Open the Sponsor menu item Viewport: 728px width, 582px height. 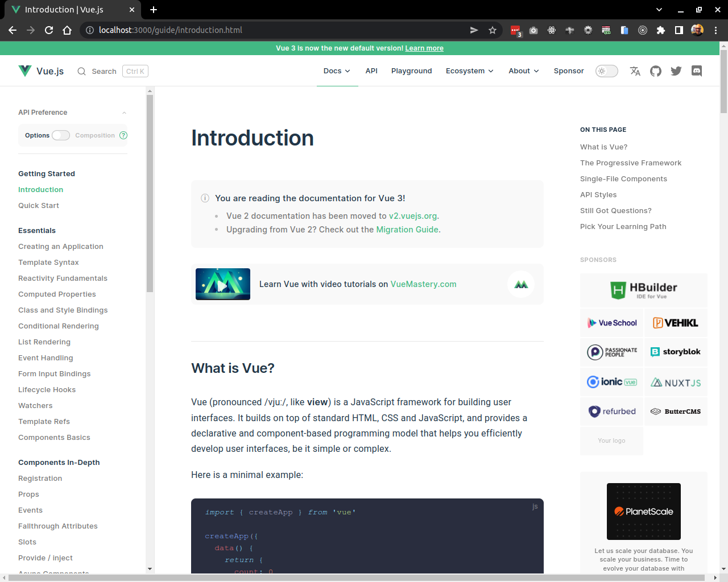(x=569, y=71)
